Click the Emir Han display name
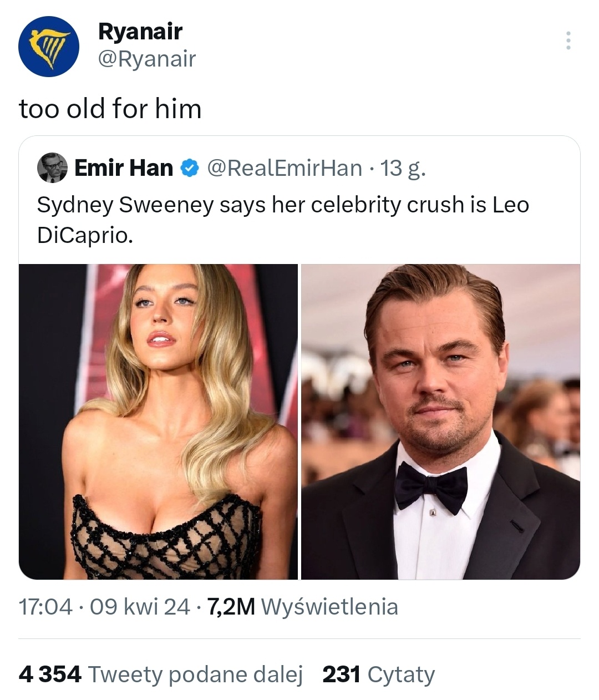 pos(123,168)
